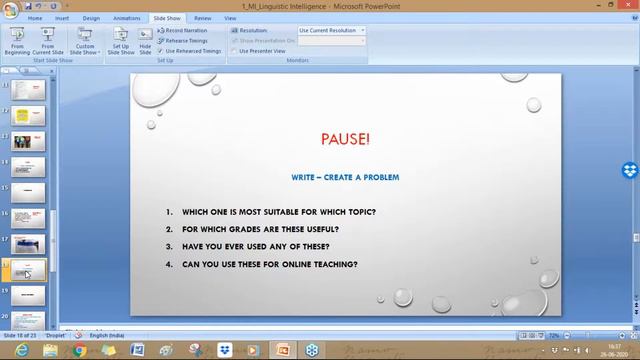Open Custom Slide Show dropdown
The width and height of the screenshot is (640, 360).
[x=85, y=41]
